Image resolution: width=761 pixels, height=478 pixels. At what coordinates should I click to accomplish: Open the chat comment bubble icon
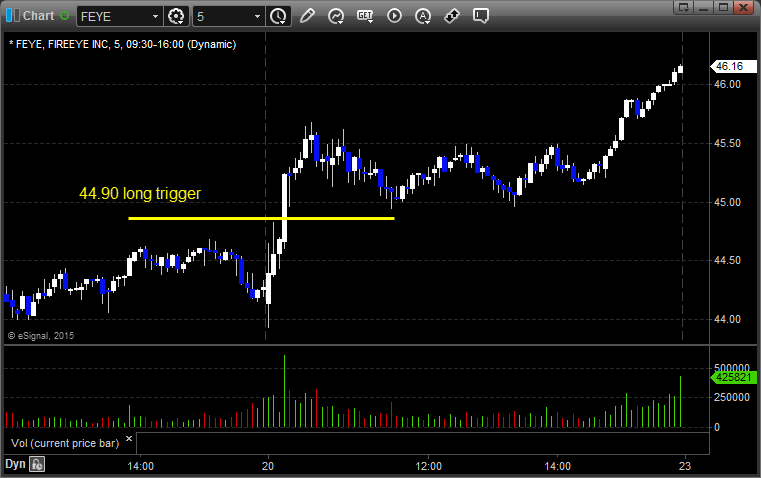[480, 16]
